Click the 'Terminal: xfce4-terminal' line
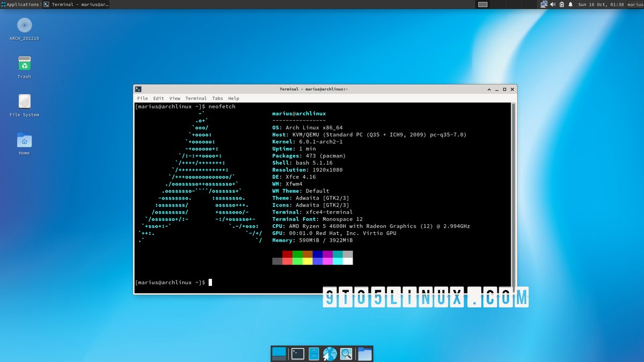This screenshot has height=362, width=644. pyautogui.click(x=312, y=212)
